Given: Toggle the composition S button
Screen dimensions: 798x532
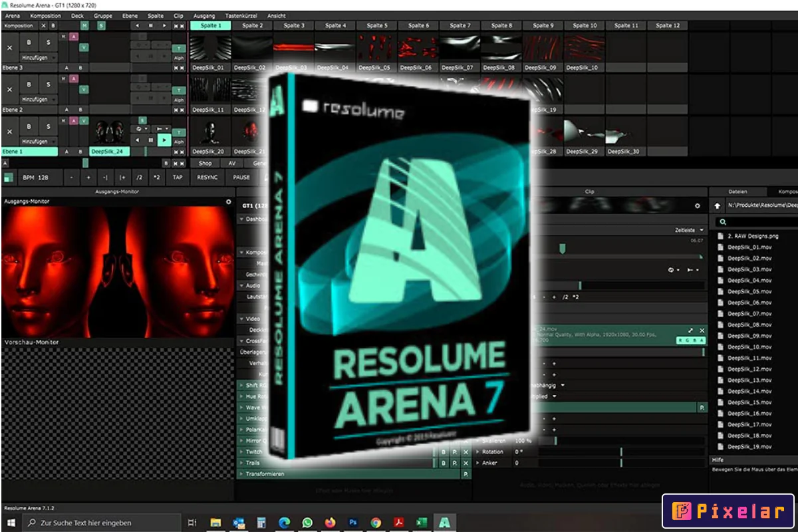Looking at the screenshot, I should (x=101, y=25).
